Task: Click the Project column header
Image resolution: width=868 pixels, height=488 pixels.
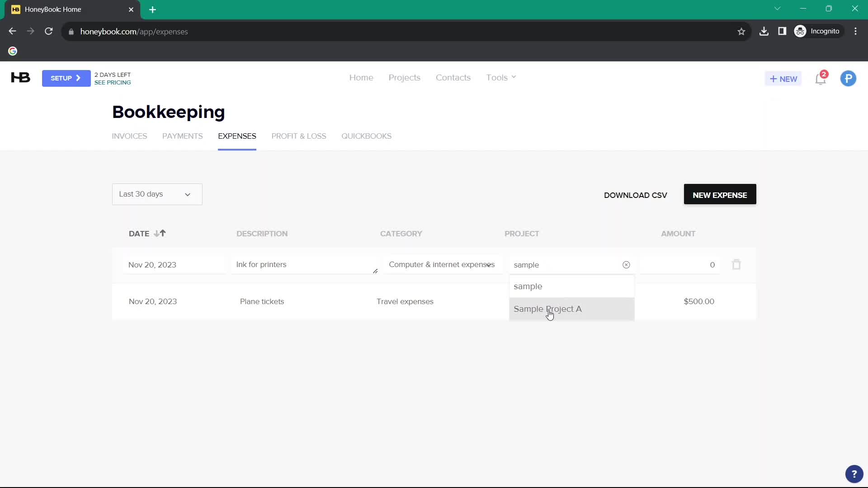Action: coord(522,234)
